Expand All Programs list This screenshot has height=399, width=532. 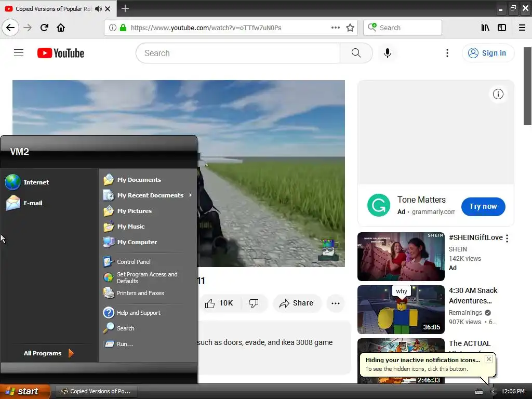(48, 353)
